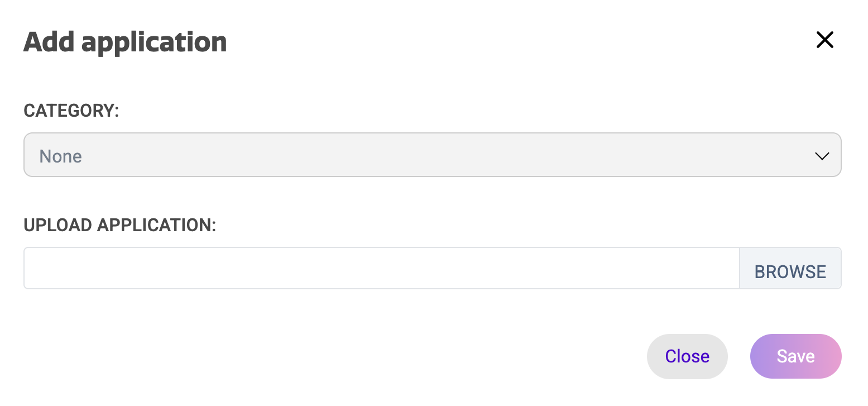Expand category list via down arrow icon

point(822,156)
